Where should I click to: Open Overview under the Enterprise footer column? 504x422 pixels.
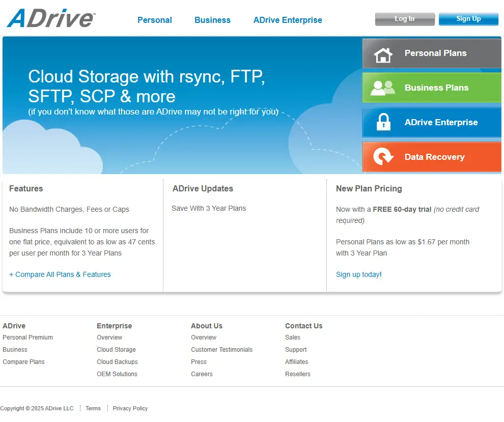point(109,337)
